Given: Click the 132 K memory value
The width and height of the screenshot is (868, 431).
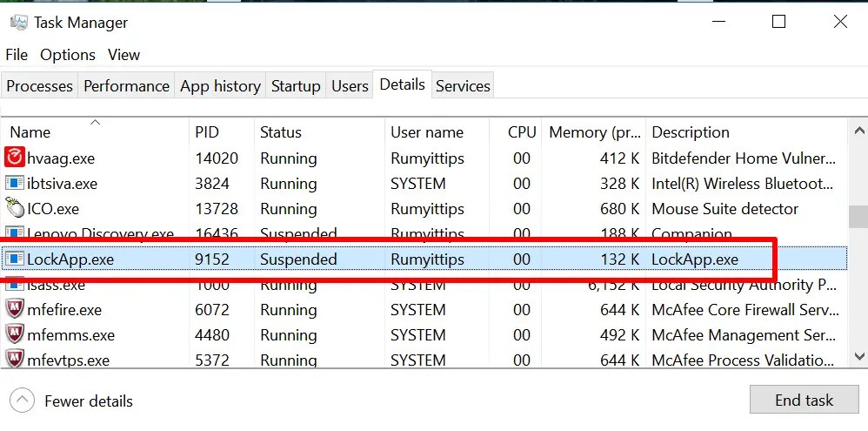Looking at the screenshot, I should click(620, 259).
